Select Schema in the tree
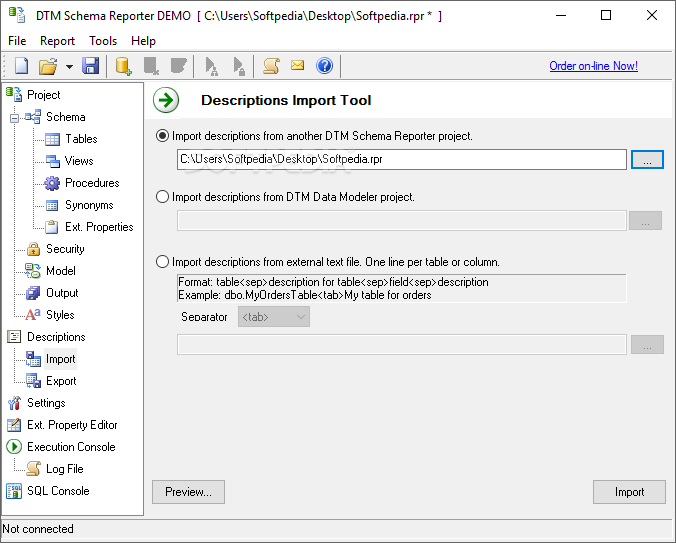 tap(66, 117)
